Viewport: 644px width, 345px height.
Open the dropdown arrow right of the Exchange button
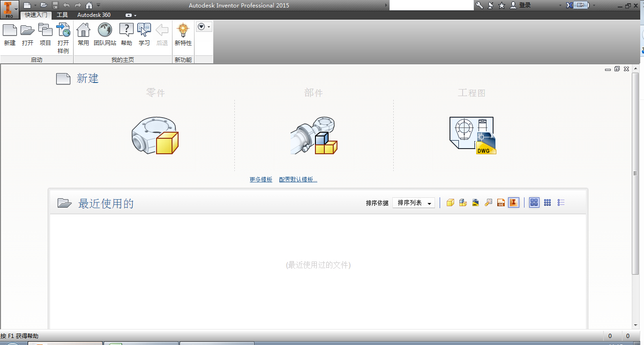pyautogui.click(x=594, y=5)
